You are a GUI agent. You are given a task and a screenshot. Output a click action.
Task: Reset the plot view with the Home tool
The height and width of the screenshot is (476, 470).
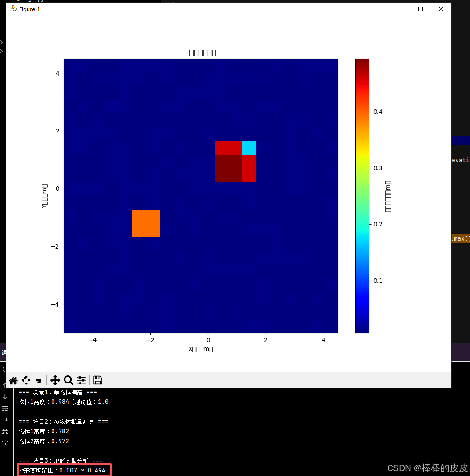point(13,380)
